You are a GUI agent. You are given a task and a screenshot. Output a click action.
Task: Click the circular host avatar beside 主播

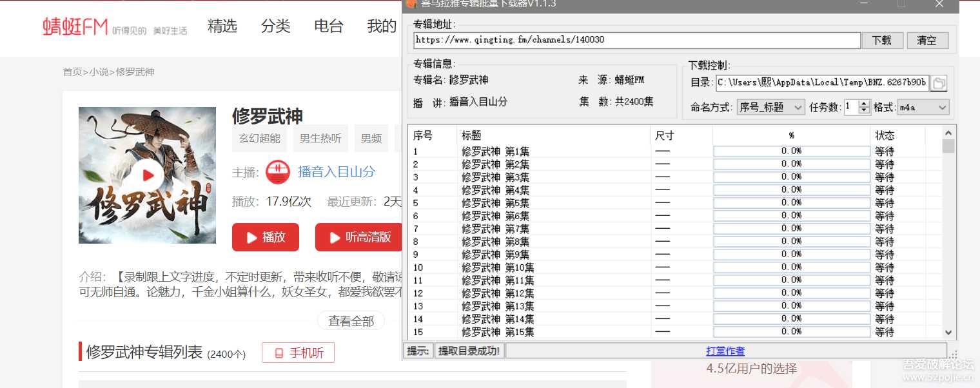[277, 172]
